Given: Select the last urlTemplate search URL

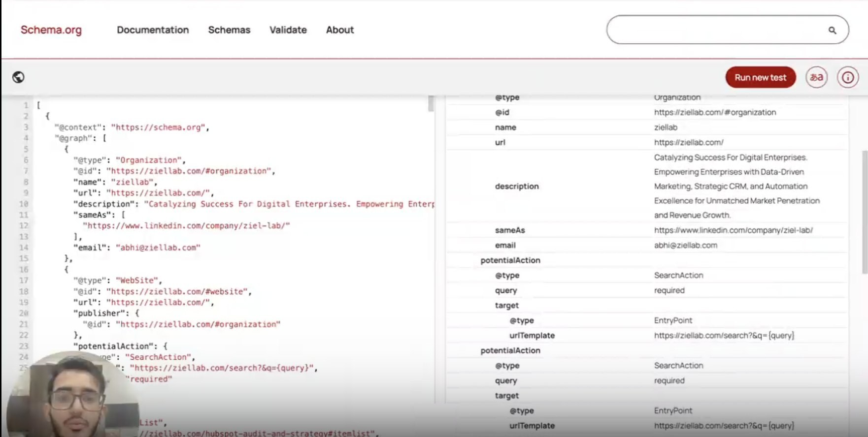Looking at the screenshot, I should tap(724, 426).
